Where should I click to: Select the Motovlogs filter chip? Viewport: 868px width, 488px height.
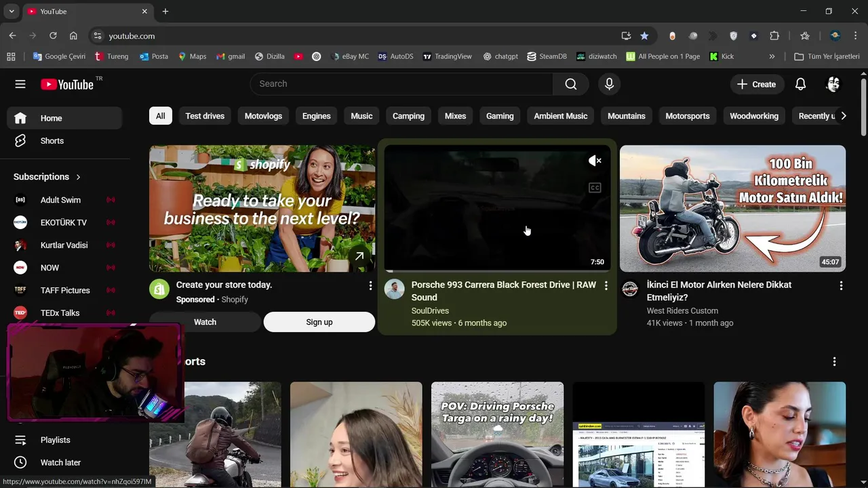pyautogui.click(x=263, y=116)
